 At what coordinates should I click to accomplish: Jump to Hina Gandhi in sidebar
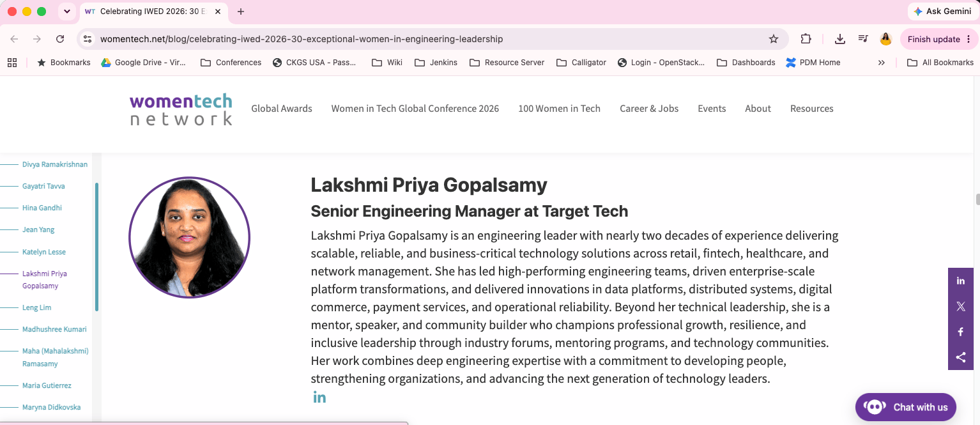[42, 208]
